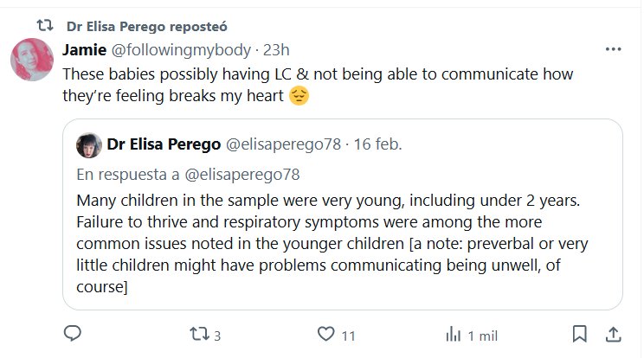This screenshot has width=644, height=358.
Task: Click Jamie's tweet text about babies having LC
Action: (319, 85)
